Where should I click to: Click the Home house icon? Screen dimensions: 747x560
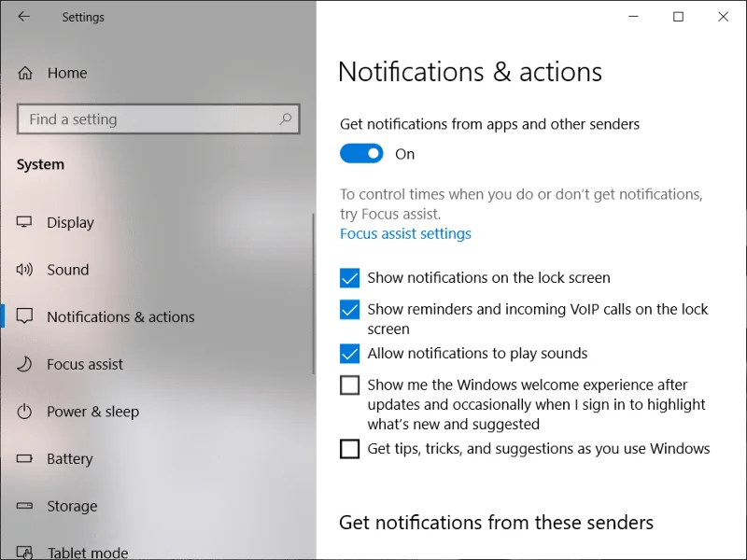[x=25, y=73]
